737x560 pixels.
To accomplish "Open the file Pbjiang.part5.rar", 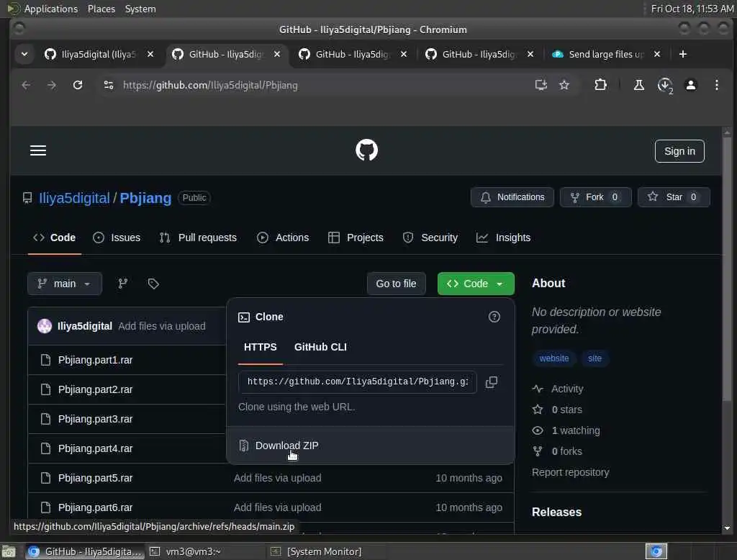I will click(x=96, y=478).
